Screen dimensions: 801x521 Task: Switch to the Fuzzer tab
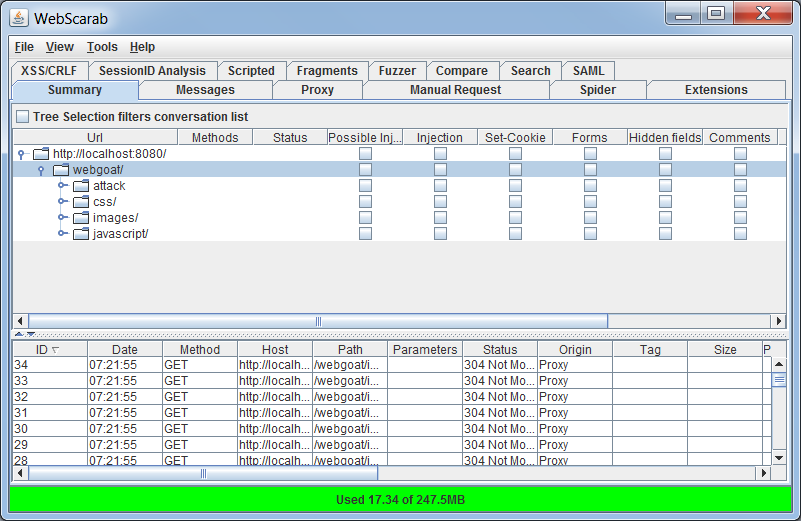[x=397, y=70]
